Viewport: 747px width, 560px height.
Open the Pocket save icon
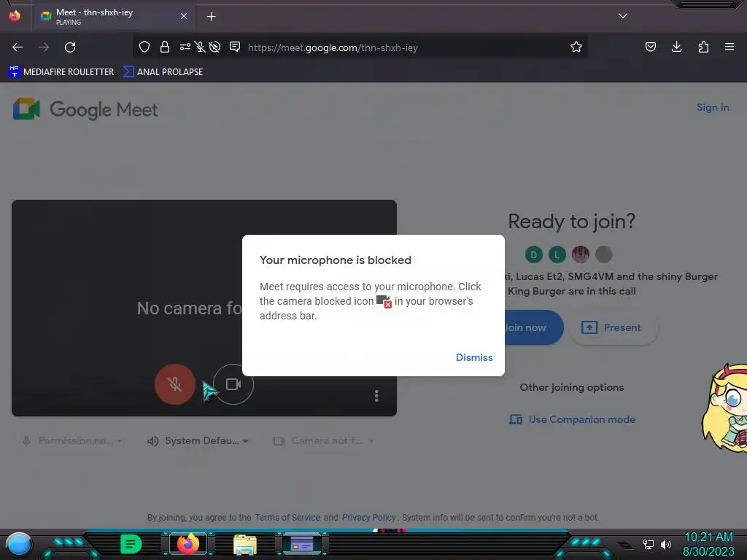point(651,47)
